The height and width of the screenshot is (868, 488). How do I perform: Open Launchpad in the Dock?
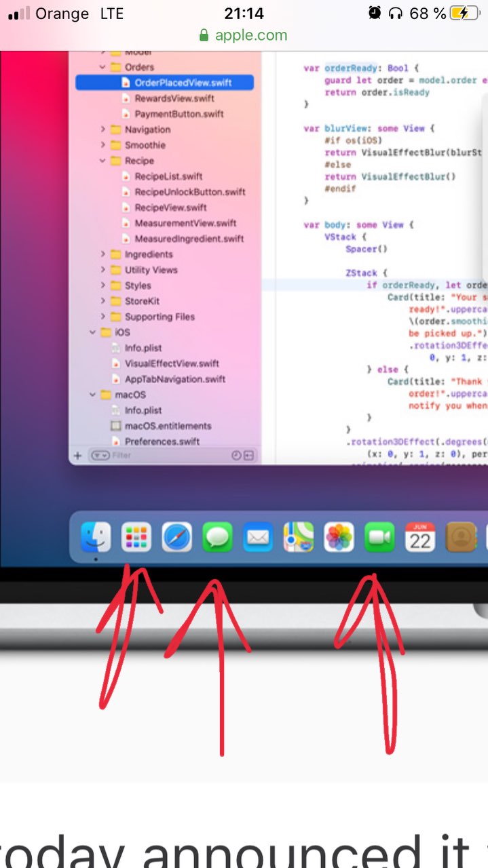pos(136,538)
